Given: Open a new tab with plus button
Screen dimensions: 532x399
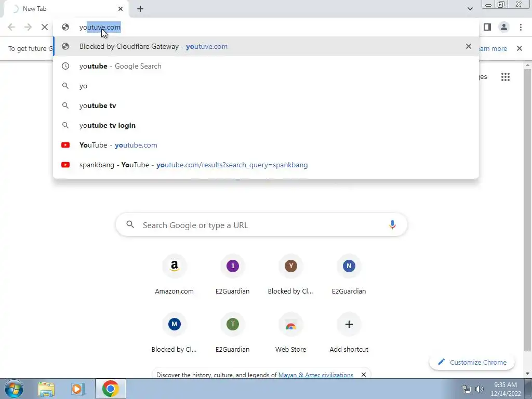Looking at the screenshot, I should pos(140,9).
